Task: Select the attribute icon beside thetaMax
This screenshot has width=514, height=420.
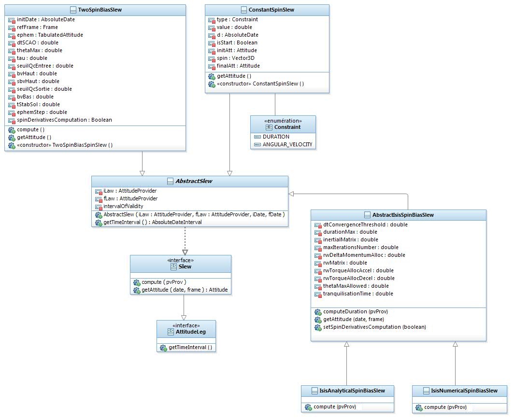Action: pyautogui.click(x=12, y=50)
